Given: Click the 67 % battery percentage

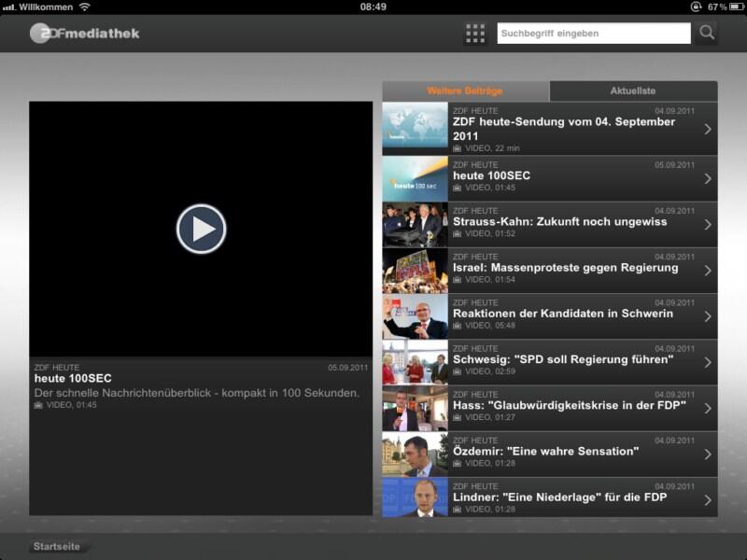Looking at the screenshot, I should [717, 7].
